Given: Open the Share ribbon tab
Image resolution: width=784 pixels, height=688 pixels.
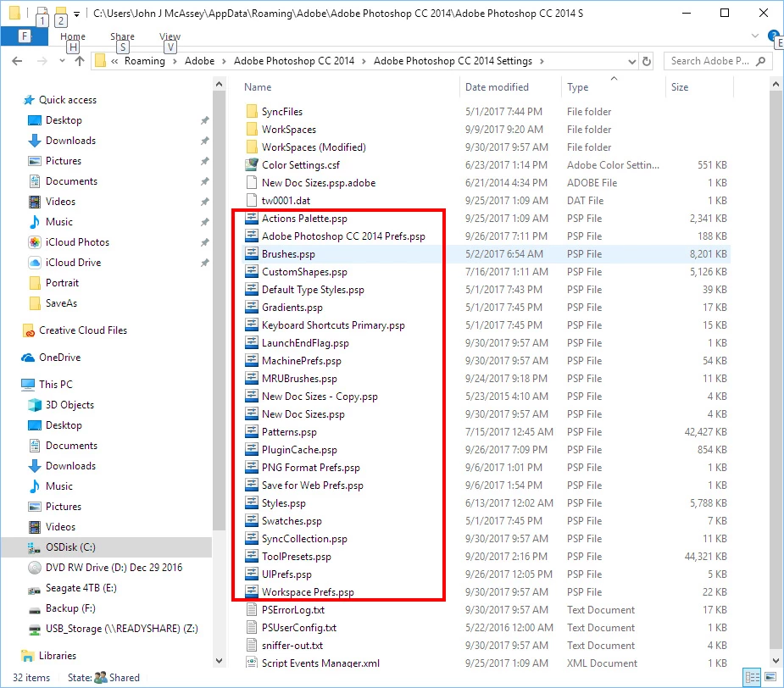Looking at the screenshot, I should [x=123, y=36].
